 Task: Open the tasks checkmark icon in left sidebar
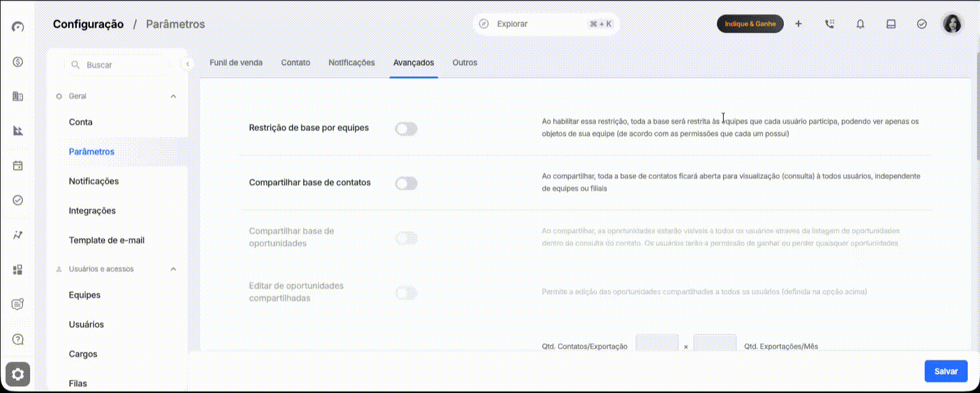(18, 200)
